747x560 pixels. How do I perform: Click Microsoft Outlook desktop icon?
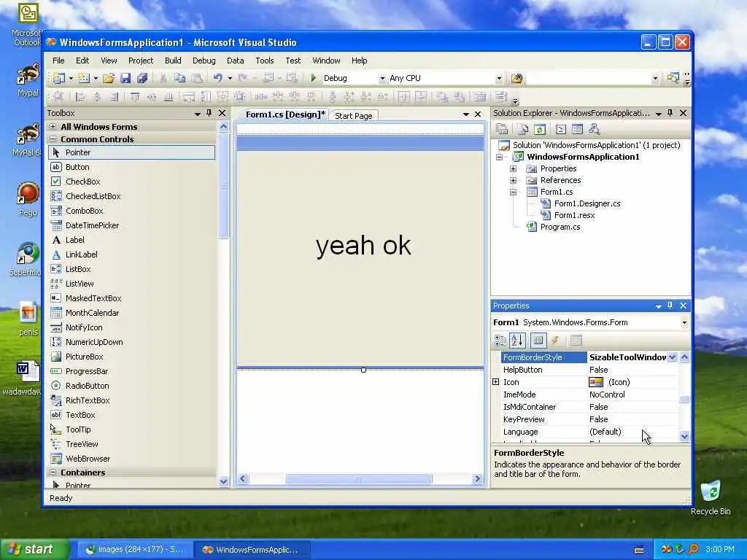26,24
